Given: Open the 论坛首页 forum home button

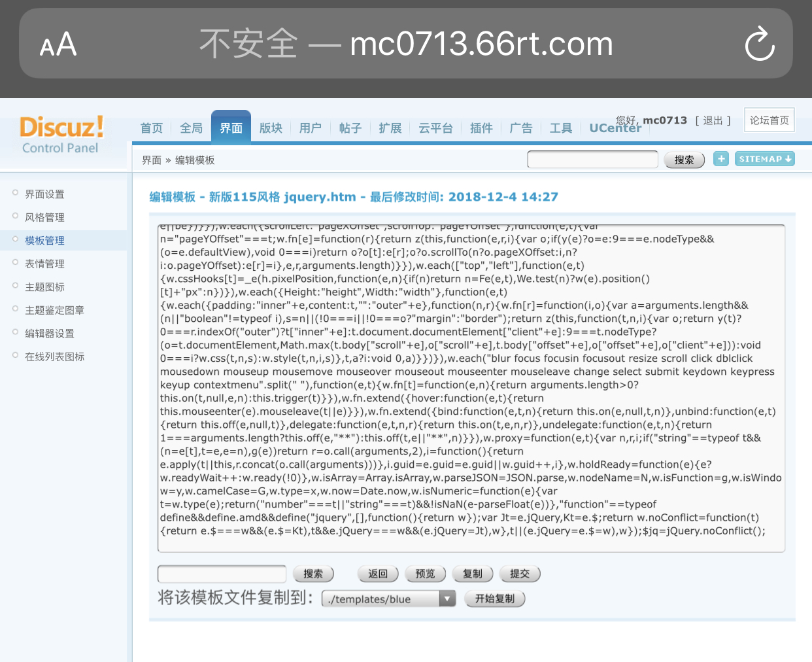Looking at the screenshot, I should click(x=769, y=120).
